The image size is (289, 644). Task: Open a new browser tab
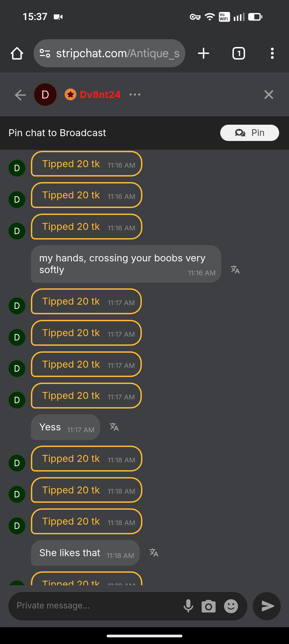pyautogui.click(x=203, y=53)
